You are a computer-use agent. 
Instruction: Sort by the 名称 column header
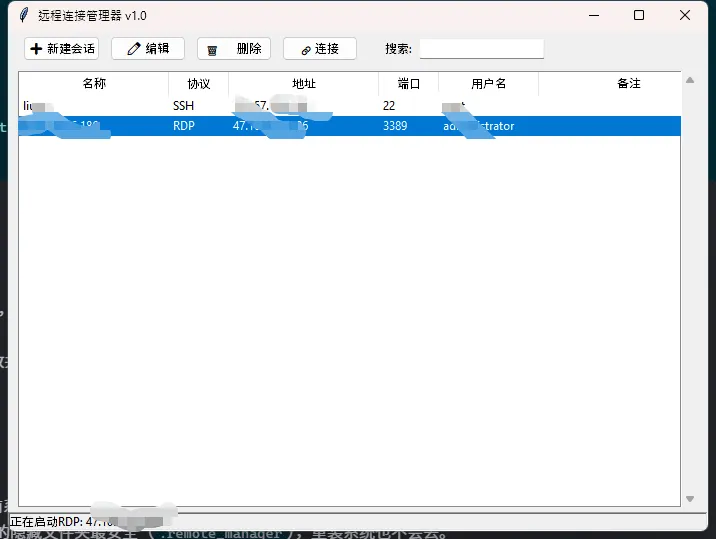[x=94, y=84]
